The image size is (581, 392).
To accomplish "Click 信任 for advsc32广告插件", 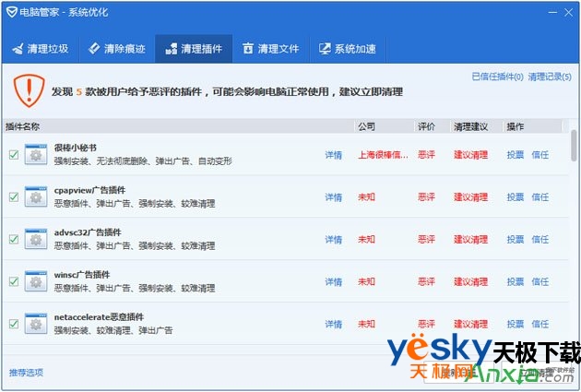I will coord(539,239).
